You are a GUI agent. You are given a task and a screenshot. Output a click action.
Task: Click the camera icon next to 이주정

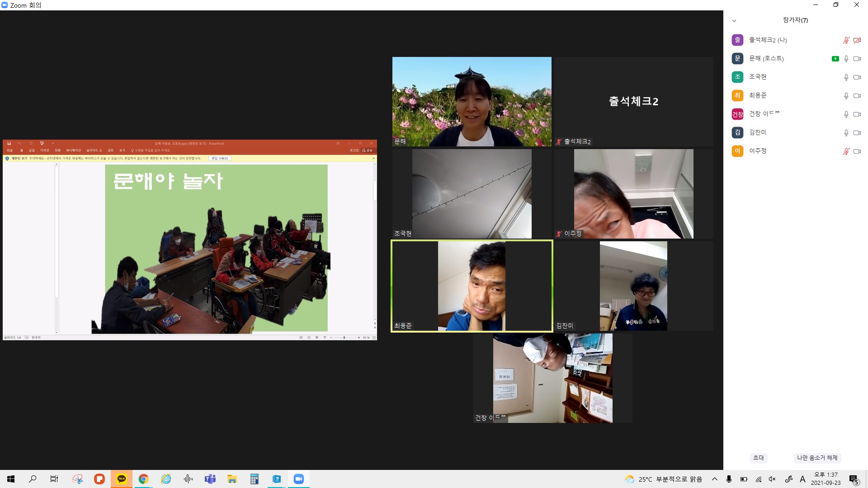tap(857, 151)
